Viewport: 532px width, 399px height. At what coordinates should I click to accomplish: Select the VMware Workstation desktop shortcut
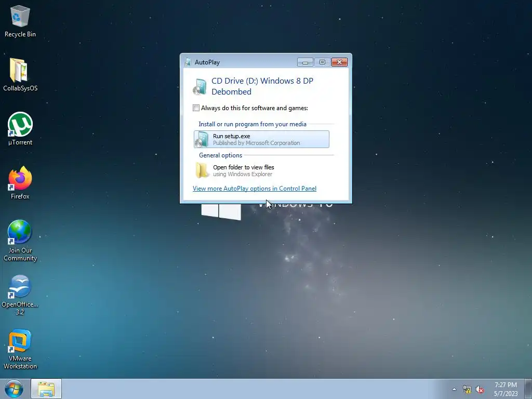(20, 349)
